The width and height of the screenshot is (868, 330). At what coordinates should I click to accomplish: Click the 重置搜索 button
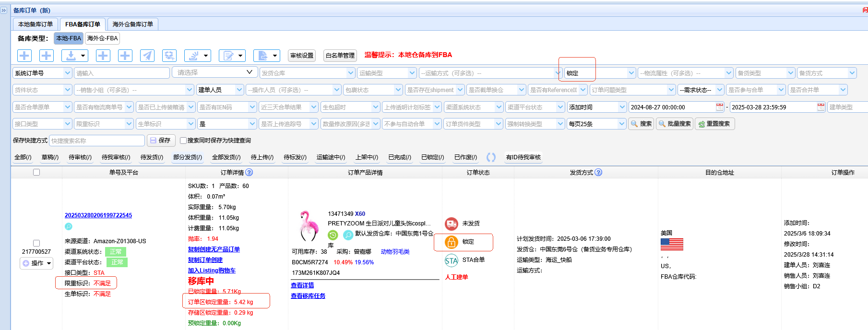point(714,124)
